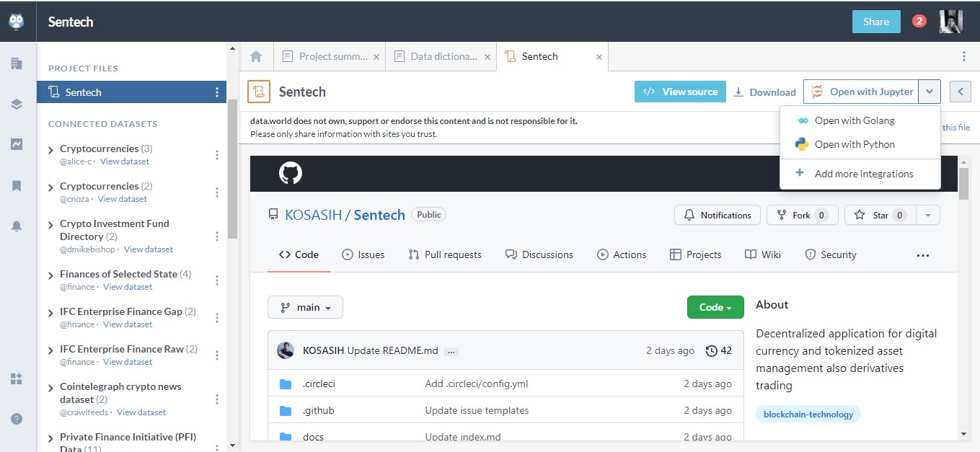Collapse the right panel with arrow button
Image resolution: width=980 pixels, height=452 pixels.
coord(961,92)
